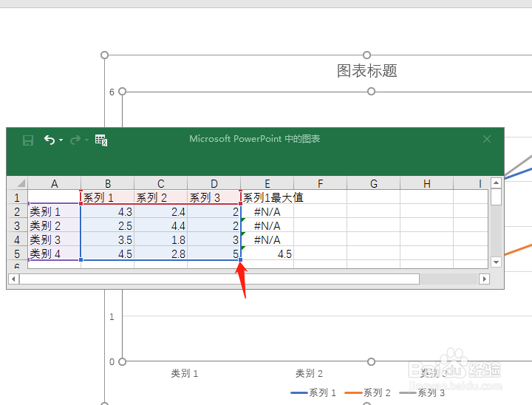Select column E header
532x405 pixels.
267,184
